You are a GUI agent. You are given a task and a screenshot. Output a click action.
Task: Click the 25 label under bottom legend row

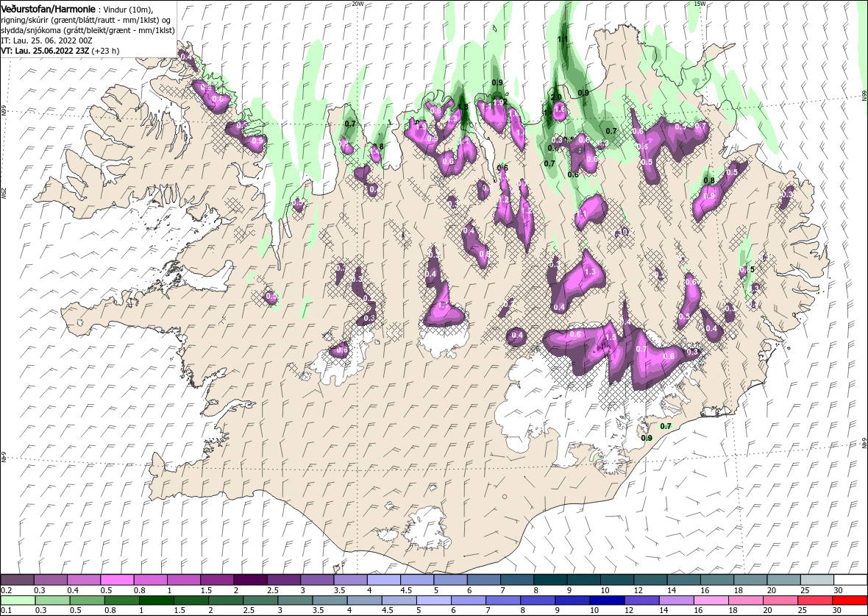tap(802, 610)
